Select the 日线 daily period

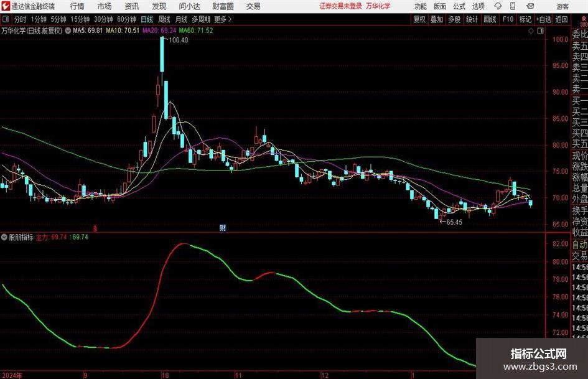tap(147, 19)
